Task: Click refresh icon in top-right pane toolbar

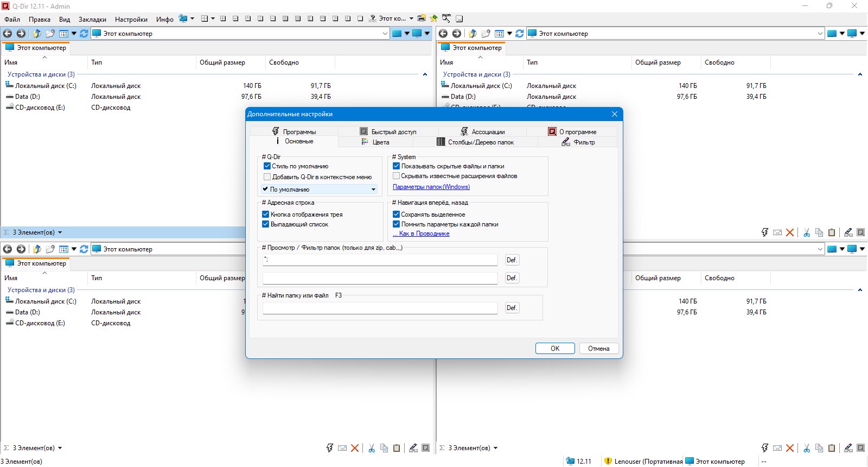Action: [x=520, y=33]
